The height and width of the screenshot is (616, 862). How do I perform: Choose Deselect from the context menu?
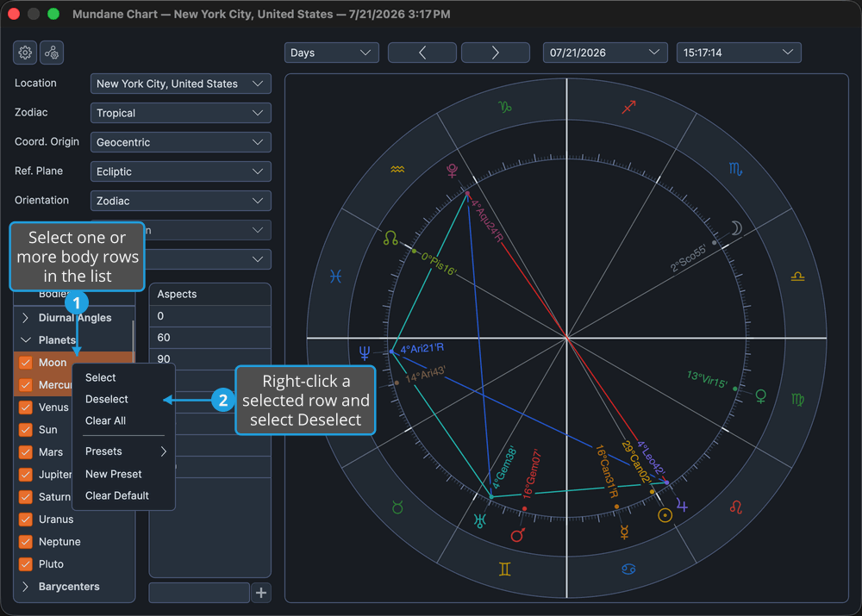[123, 399]
